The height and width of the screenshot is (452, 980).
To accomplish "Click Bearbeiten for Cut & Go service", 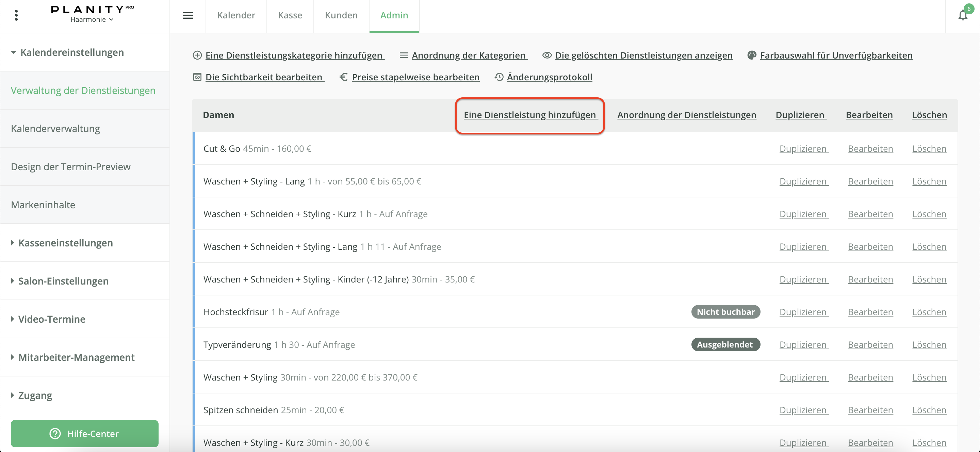I will (870, 149).
